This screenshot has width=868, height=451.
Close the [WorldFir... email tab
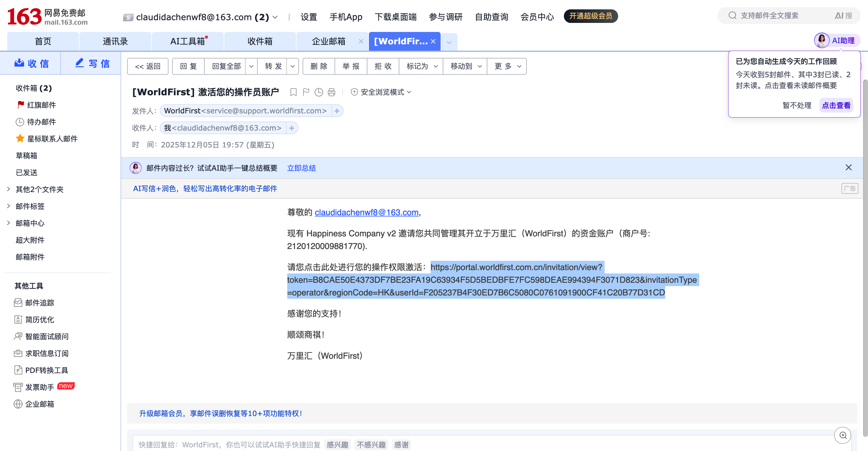coord(433,41)
